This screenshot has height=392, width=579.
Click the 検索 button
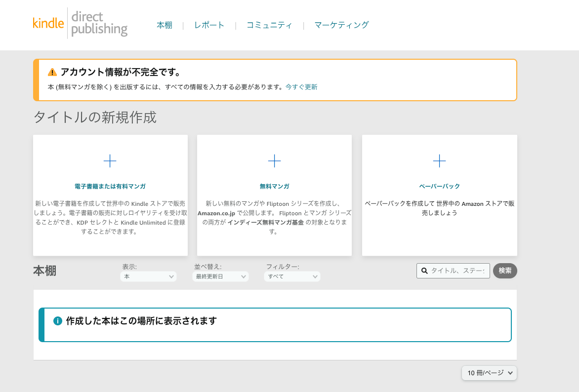click(x=505, y=271)
